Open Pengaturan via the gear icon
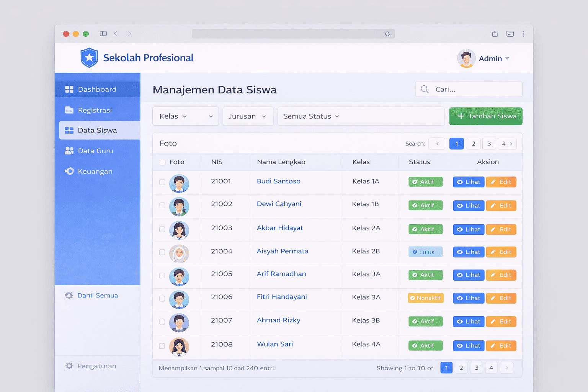Screen dimensions: 588x392 point(69,366)
